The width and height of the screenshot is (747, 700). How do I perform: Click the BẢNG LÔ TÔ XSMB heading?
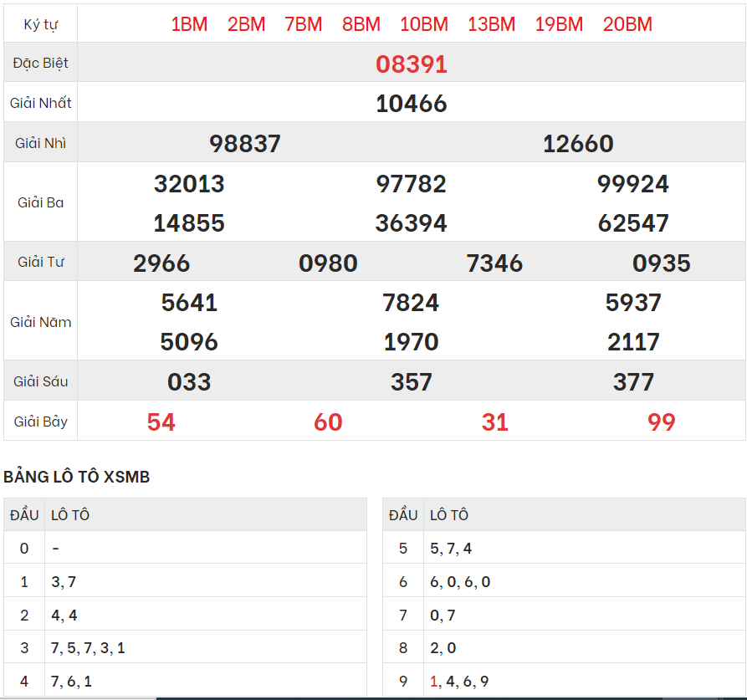77,478
